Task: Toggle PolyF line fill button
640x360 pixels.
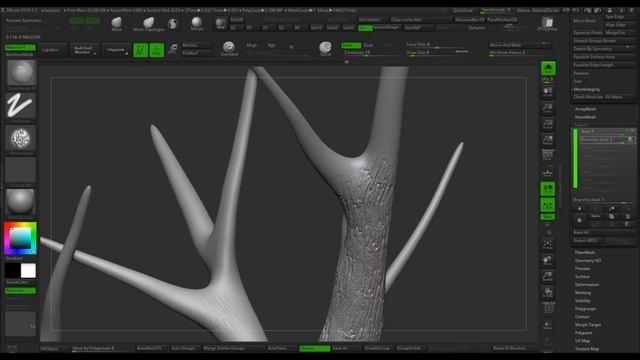Action: coord(548,308)
